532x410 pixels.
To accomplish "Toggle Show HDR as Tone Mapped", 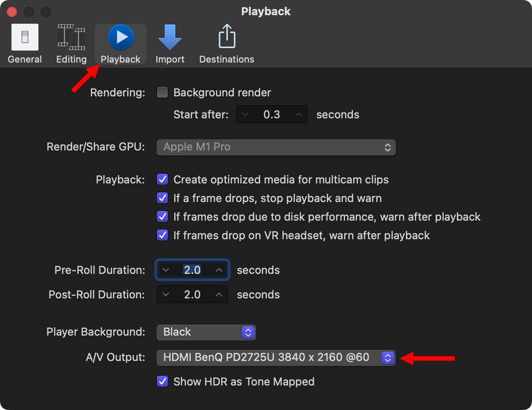I will pos(162,382).
